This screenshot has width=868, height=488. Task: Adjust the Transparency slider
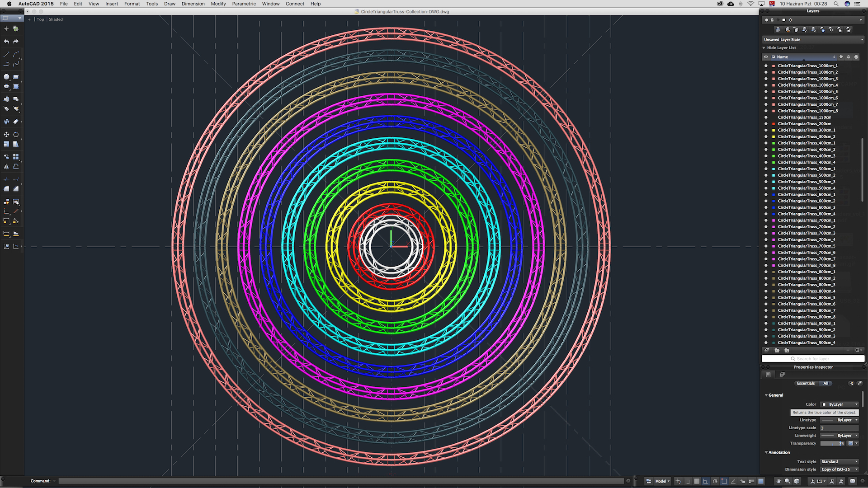pyautogui.click(x=832, y=444)
